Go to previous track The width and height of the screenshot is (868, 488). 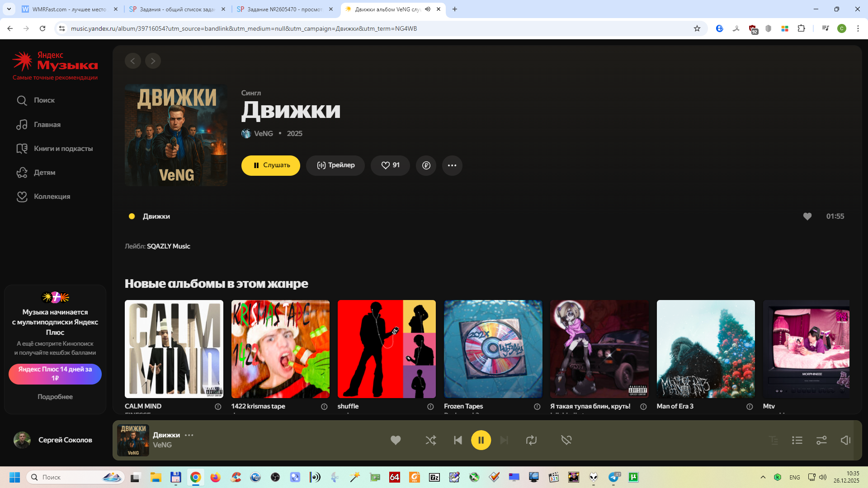tap(458, 440)
